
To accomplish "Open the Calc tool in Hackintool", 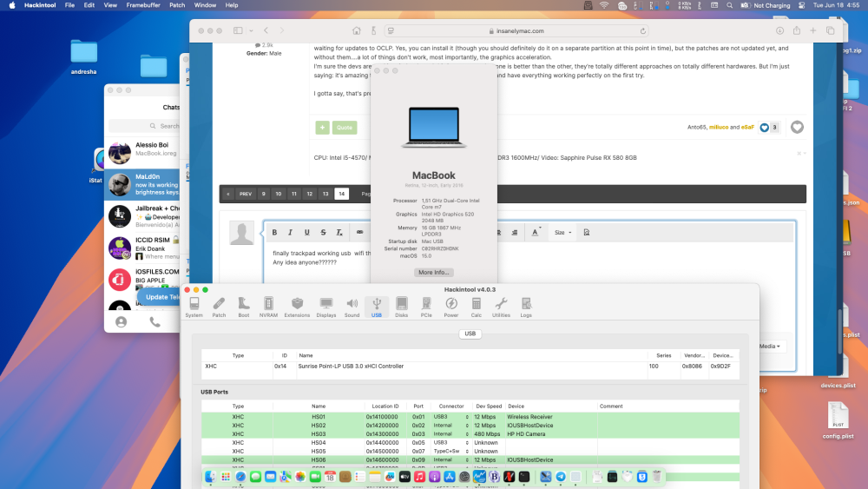I will [476, 307].
